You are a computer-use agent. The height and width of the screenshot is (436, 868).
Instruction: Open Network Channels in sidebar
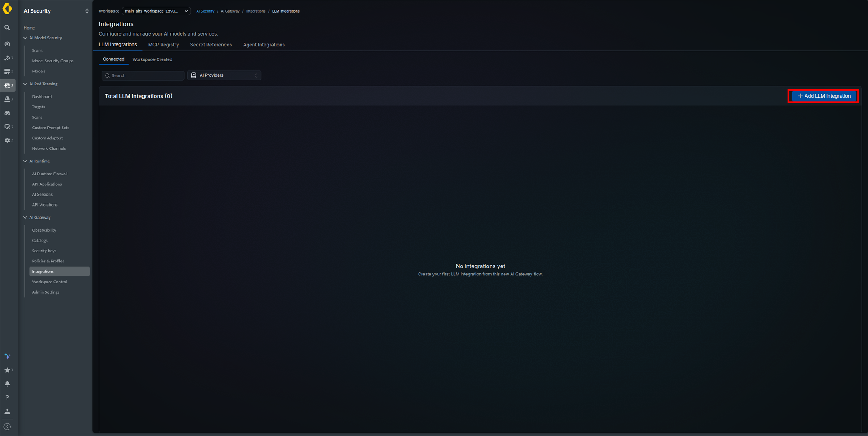coord(49,148)
